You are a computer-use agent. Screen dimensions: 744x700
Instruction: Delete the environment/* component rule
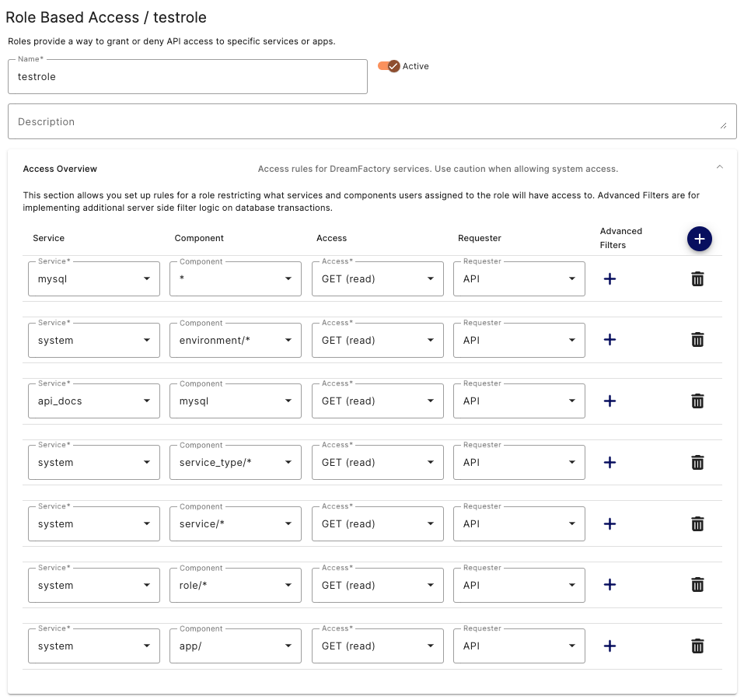[x=697, y=340]
